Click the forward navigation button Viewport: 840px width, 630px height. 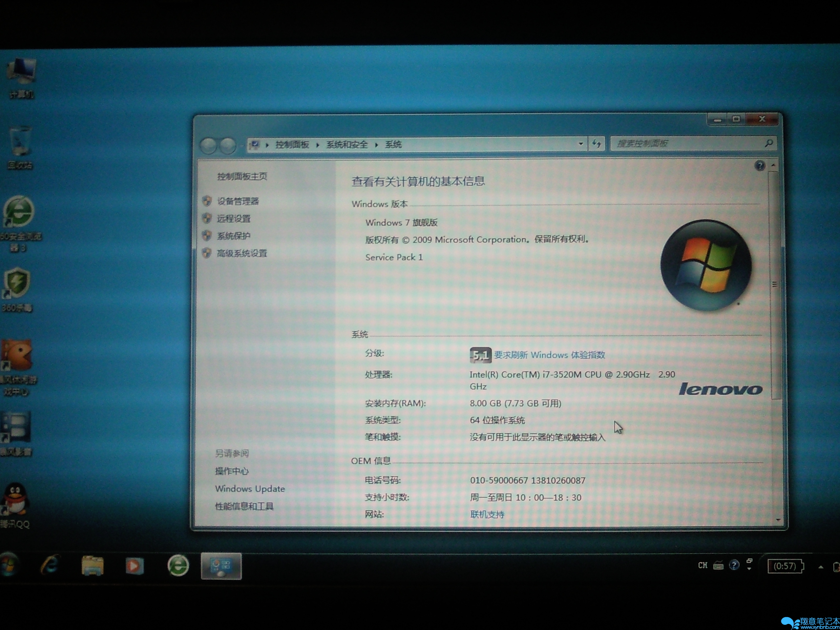click(x=228, y=145)
